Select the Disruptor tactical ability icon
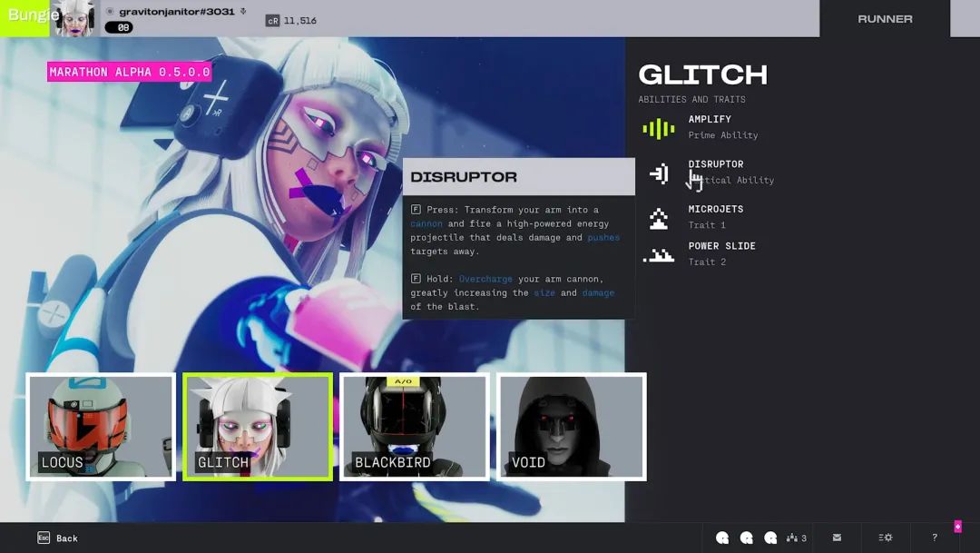The image size is (980, 553). [660, 173]
